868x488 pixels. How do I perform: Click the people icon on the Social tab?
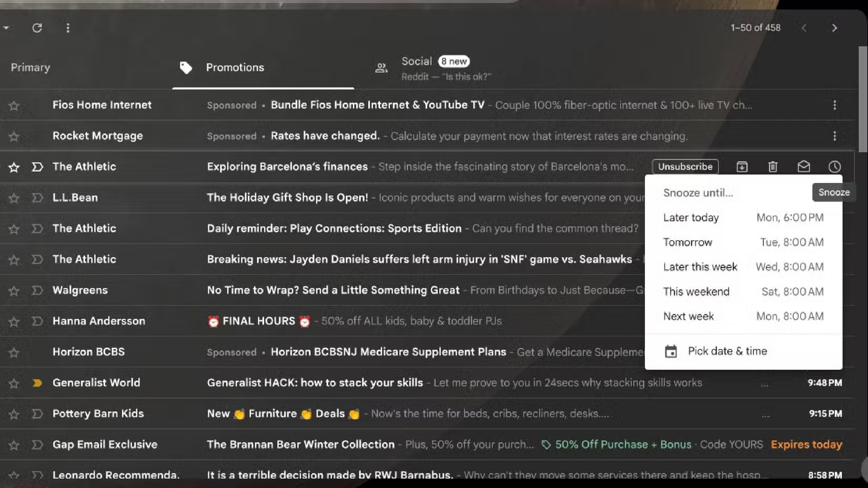(380, 67)
